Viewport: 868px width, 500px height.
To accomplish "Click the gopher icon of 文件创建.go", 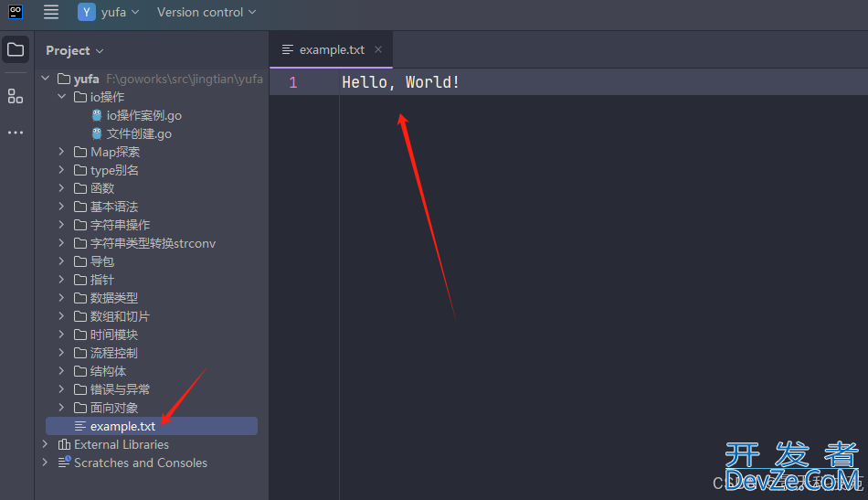I will 97,133.
